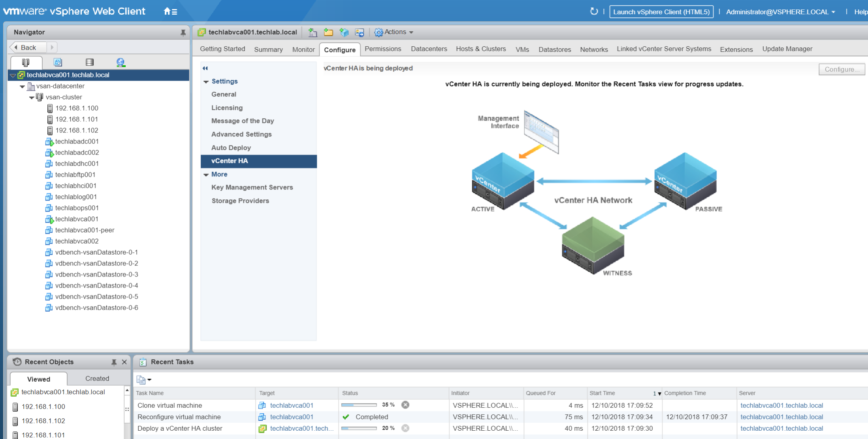The height and width of the screenshot is (439, 868).
Task: Open the Administrator@VSPHERE.LOCAL user menu
Action: [x=781, y=12]
